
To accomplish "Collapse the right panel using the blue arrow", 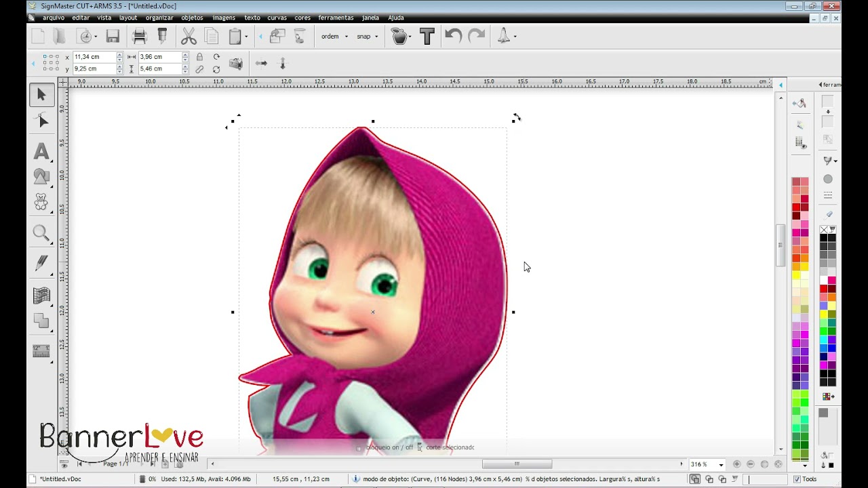I will pyautogui.click(x=781, y=85).
